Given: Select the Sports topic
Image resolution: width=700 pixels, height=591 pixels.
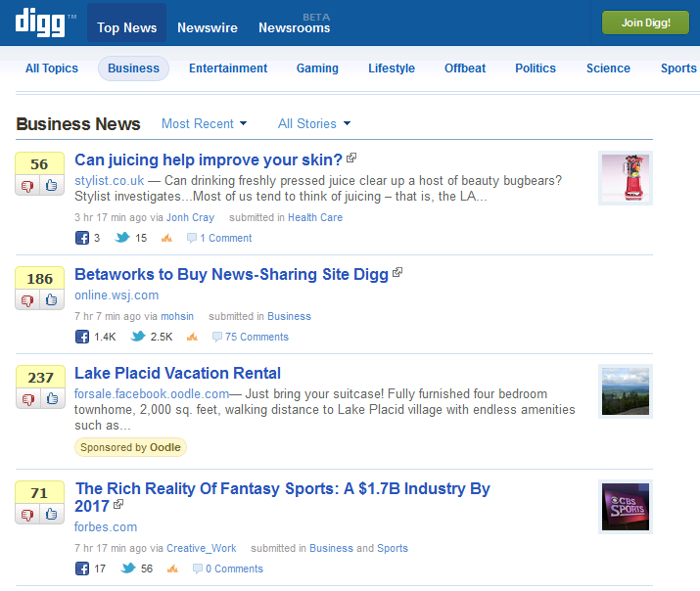Looking at the screenshot, I should 678,68.
